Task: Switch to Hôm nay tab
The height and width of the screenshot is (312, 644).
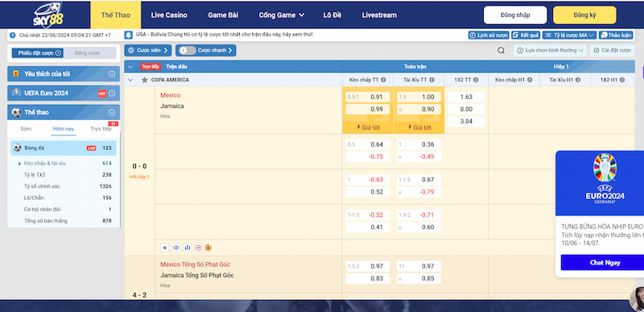Action: (64, 129)
